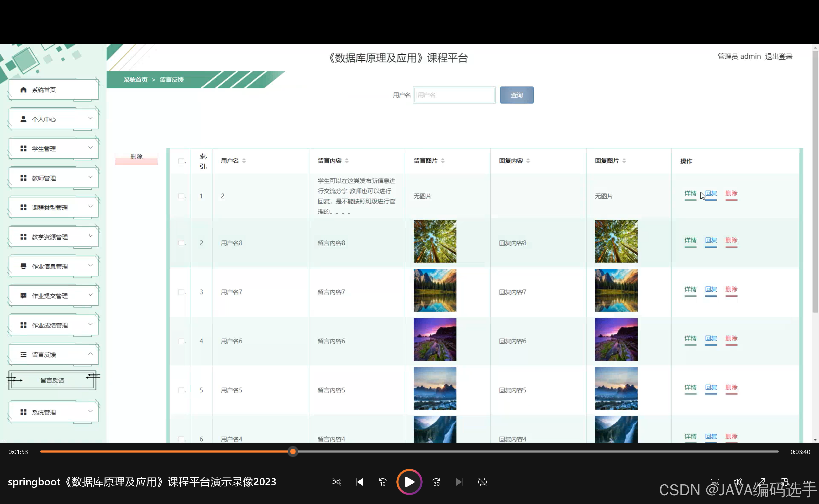Screen dimensions: 819x504
Task: Click the 系统管理 grid icon in sidebar
Action: 23,412
